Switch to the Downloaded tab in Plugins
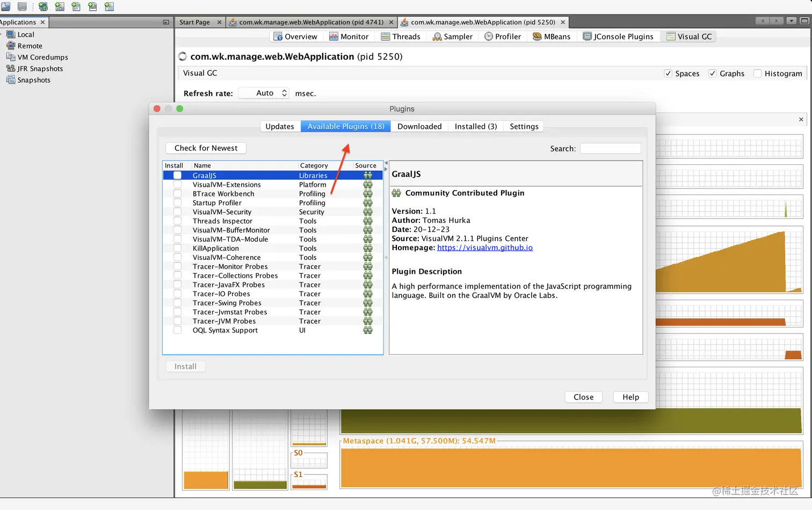This screenshot has width=812, height=510. pyautogui.click(x=419, y=126)
